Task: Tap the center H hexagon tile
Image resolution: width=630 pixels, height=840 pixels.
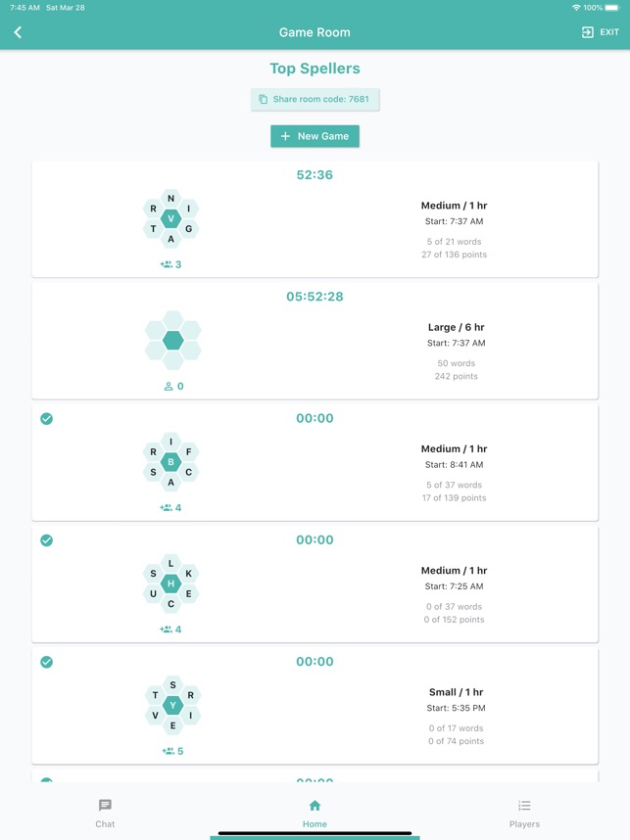Action: (x=171, y=583)
